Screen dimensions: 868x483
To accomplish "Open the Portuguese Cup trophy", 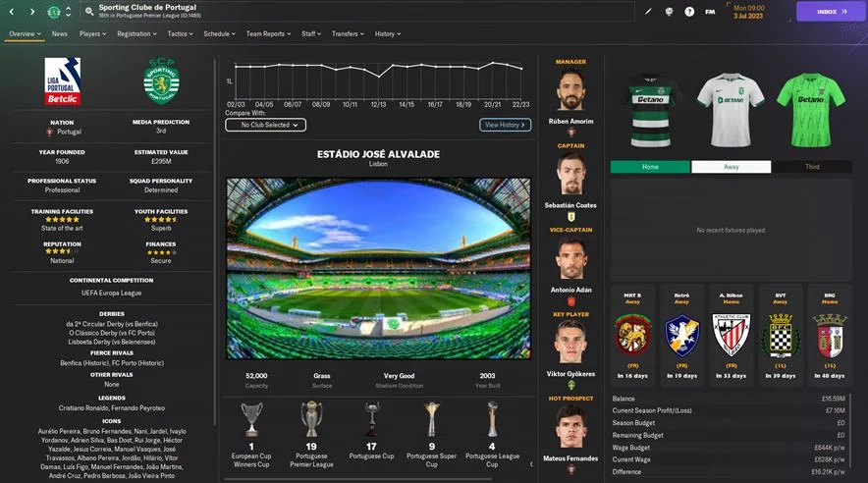I will [x=371, y=419].
